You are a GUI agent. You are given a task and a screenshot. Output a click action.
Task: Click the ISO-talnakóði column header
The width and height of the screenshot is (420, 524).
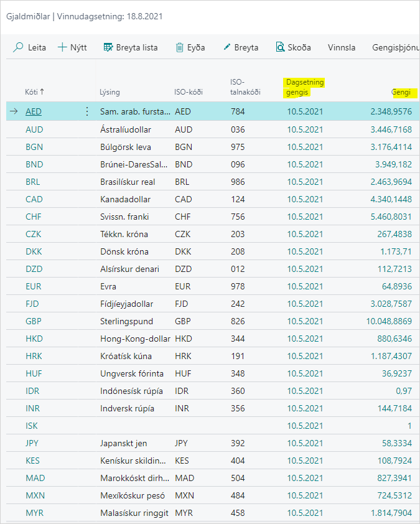(x=245, y=87)
